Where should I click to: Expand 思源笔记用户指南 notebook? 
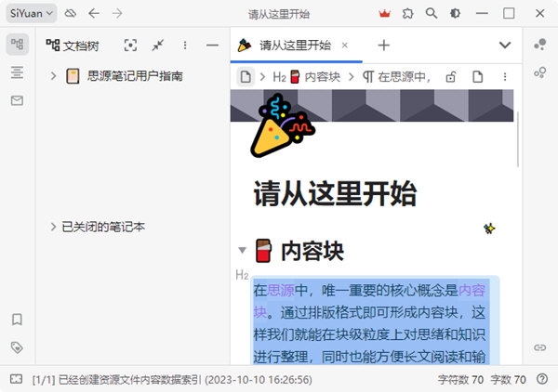(x=53, y=75)
